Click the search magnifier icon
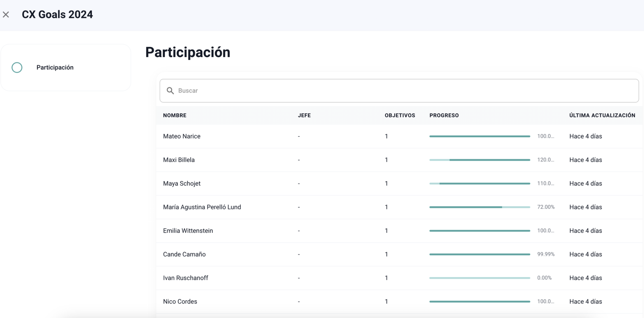This screenshot has height=318, width=644. [x=170, y=91]
